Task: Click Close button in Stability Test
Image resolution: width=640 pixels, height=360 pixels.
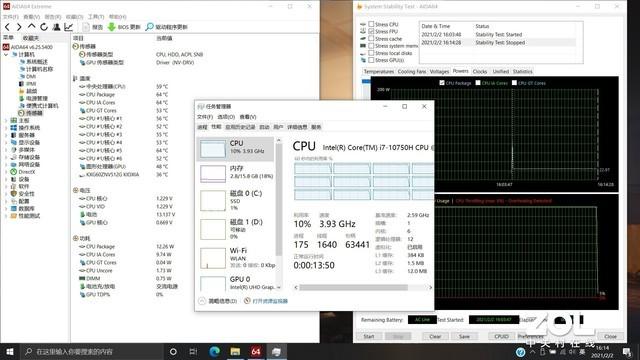Action: (610, 336)
